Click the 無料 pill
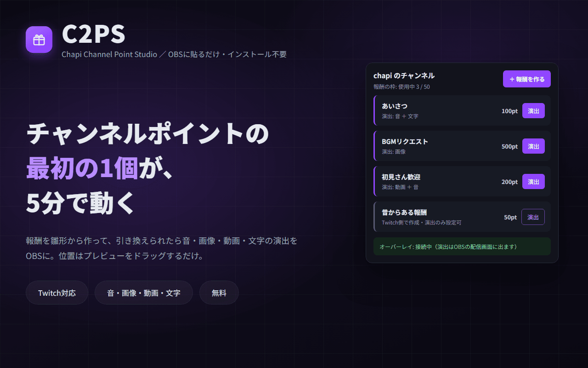The width and height of the screenshot is (588, 368). tap(219, 293)
